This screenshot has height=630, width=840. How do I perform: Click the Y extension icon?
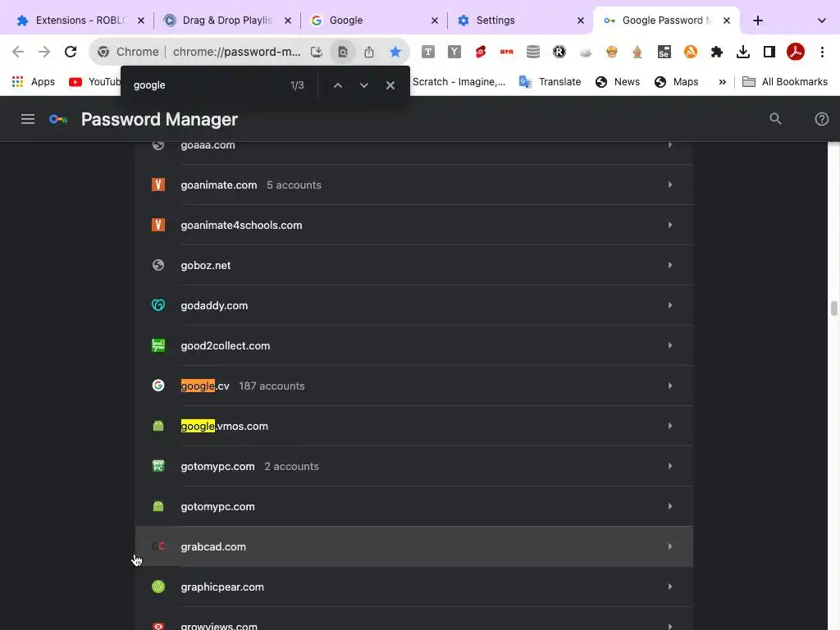[454, 52]
